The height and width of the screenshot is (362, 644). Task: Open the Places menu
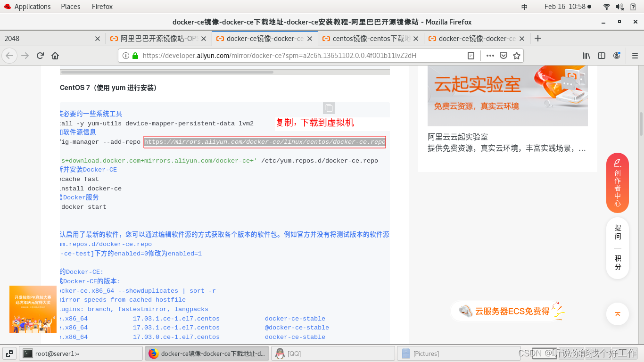point(71,7)
